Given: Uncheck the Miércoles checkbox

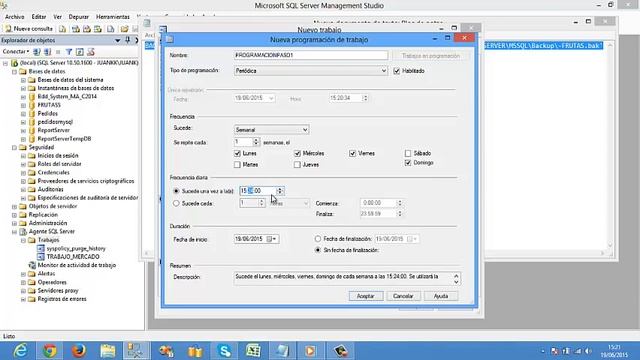Looking at the screenshot, I should pos(297,153).
